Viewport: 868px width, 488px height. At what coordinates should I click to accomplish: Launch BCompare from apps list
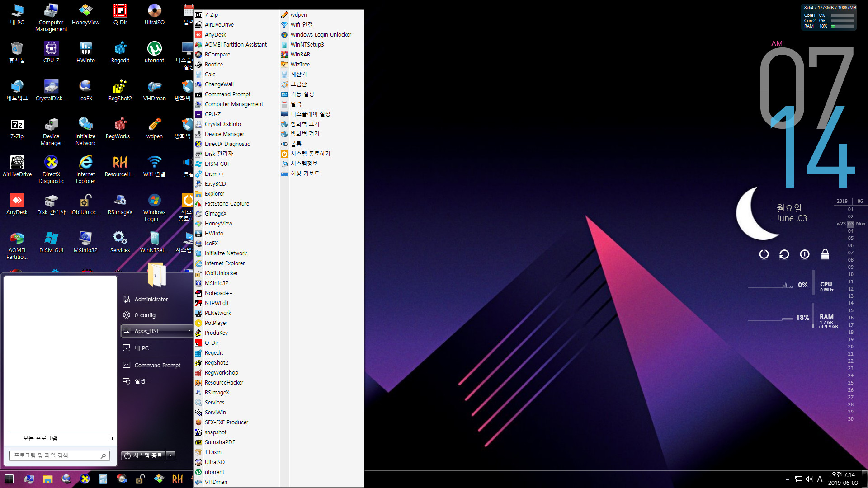tap(236, 54)
